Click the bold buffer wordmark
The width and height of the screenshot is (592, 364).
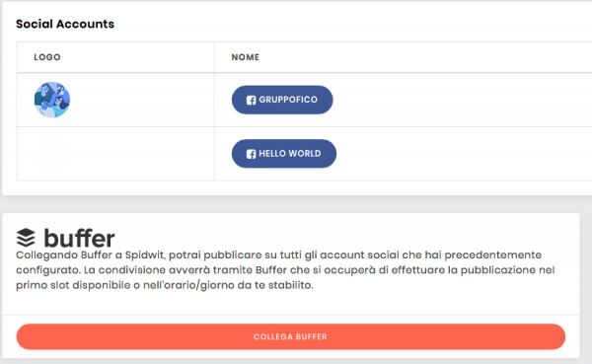tap(79, 238)
